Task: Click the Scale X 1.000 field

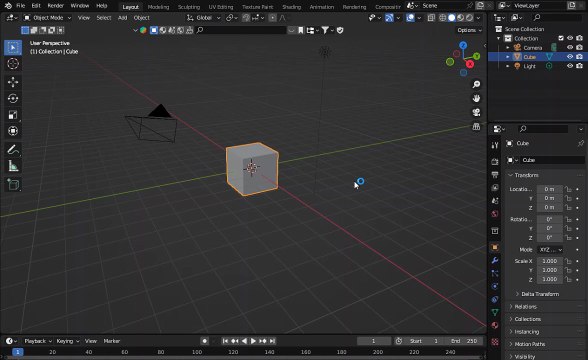Action: [x=550, y=261]
